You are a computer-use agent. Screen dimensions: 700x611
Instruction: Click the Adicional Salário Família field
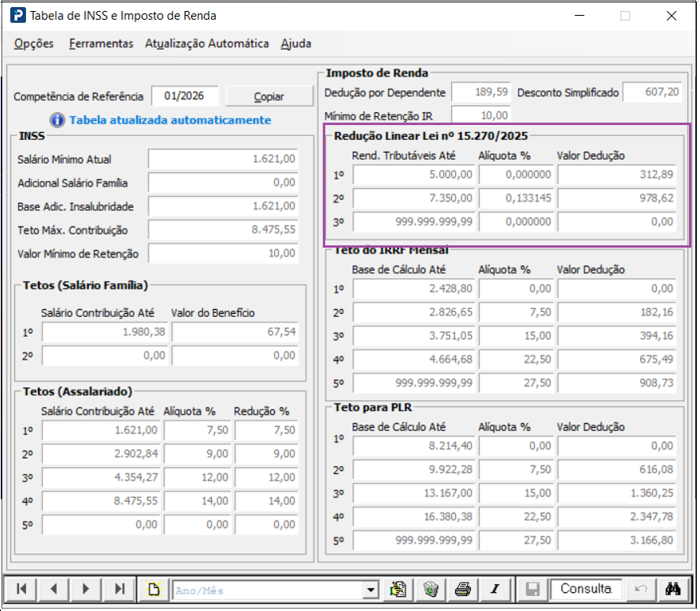(x=224, y=183)
